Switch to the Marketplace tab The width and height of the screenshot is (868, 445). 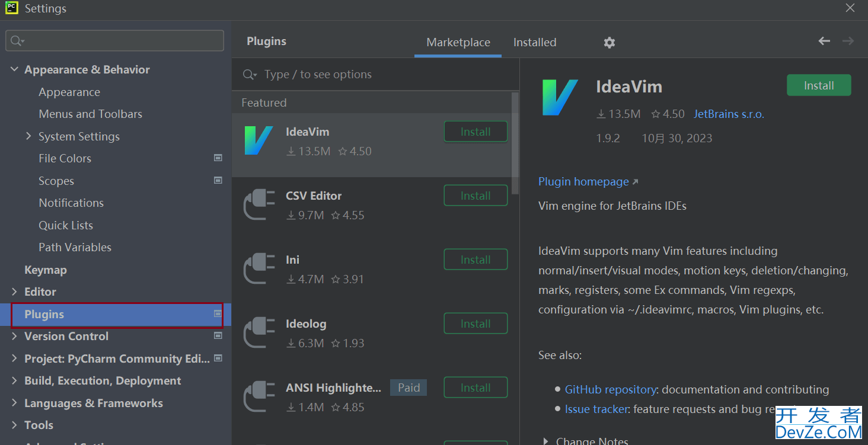pos(458,43)
